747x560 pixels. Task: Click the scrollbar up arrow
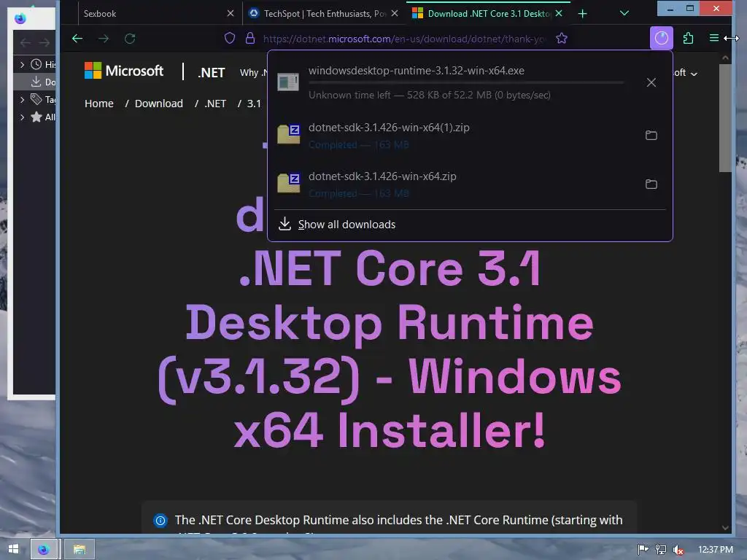(725, 58)
